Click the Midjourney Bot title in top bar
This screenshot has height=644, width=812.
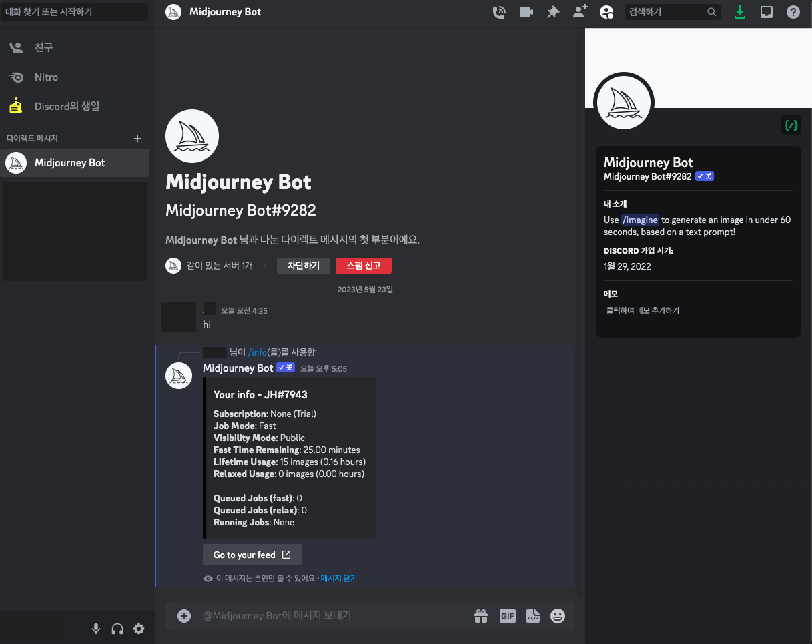(226, 12)
